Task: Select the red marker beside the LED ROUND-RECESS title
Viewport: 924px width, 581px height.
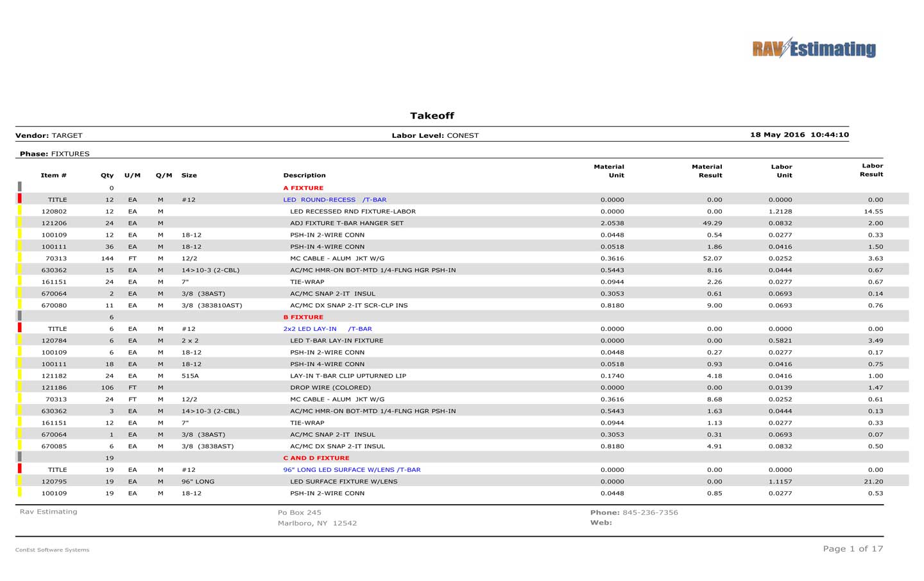Action: pos(20,199)
